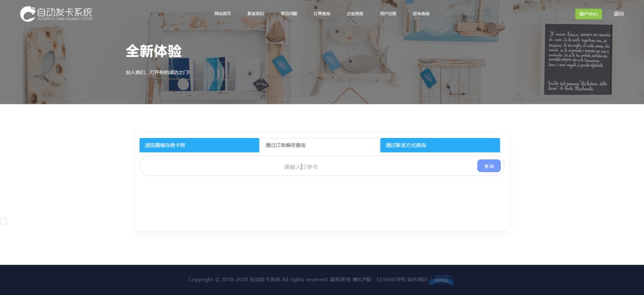644x295 pixels.
Task: Open 常见问题 in the top navigation
Action: (289, 14)
